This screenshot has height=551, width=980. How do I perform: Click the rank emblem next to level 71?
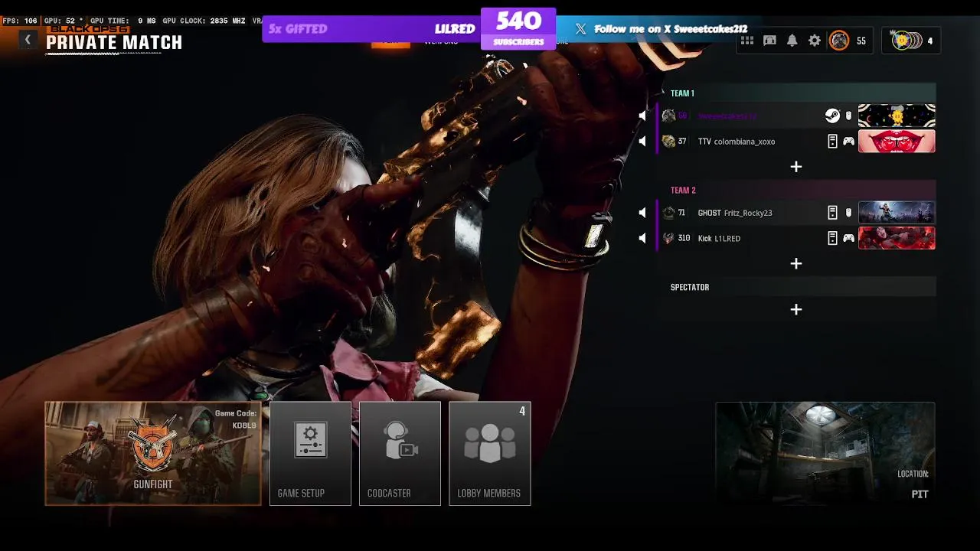(668, 213)
